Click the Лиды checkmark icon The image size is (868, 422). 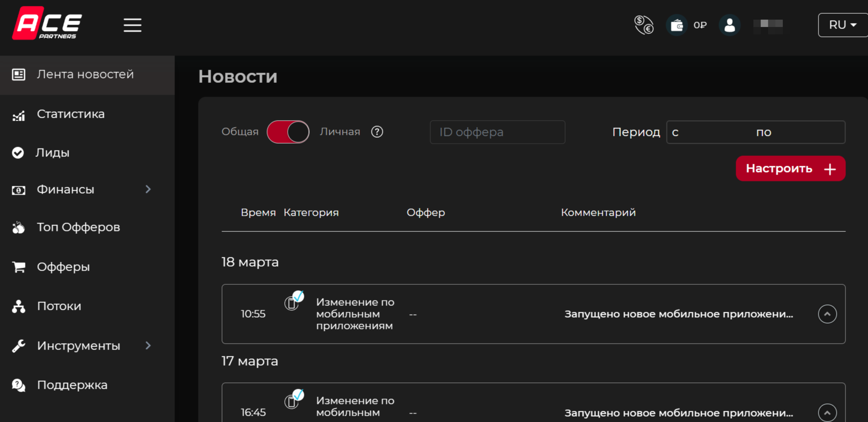18,153
